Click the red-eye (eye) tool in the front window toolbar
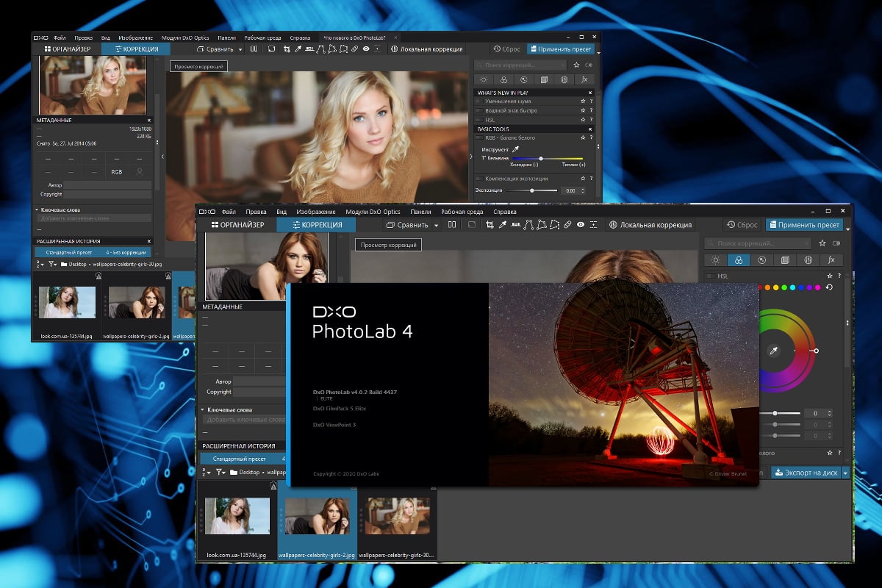882x588 pixels. (x=581, y=225)
